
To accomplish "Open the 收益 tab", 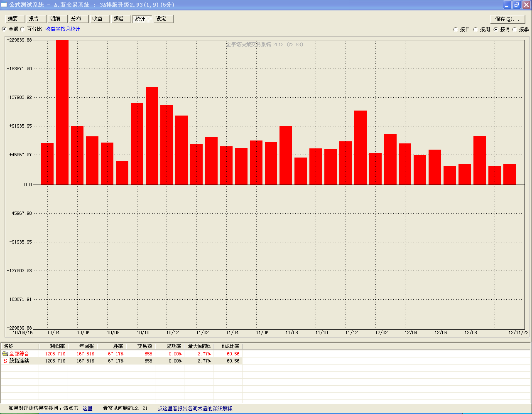I will coord(100,19).
